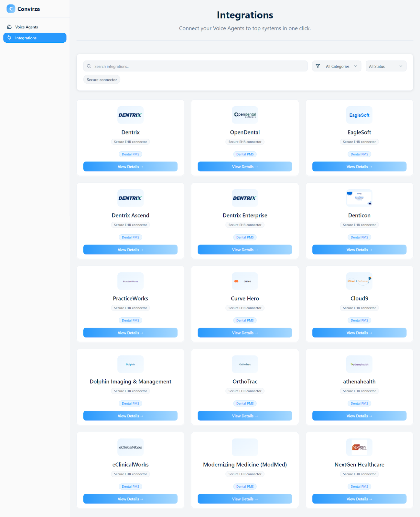The height and width of the screenshot is (517, 420).
Task: Click the EagleSoft logo tile
Action: click(359, 115)
